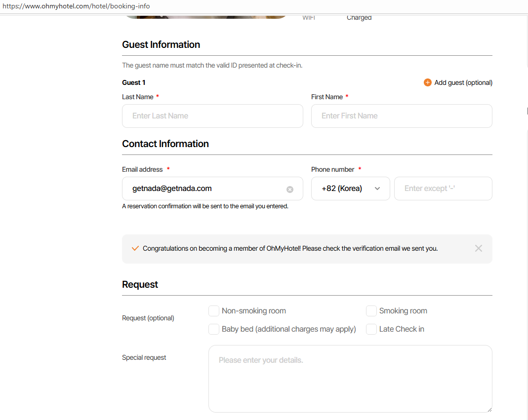
Task: Focus the Enter First Name field
Action: (x=401, y=116)
